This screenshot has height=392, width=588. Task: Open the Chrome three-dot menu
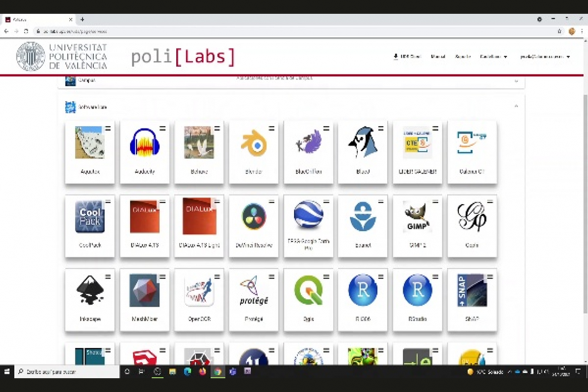pos(582,32)
